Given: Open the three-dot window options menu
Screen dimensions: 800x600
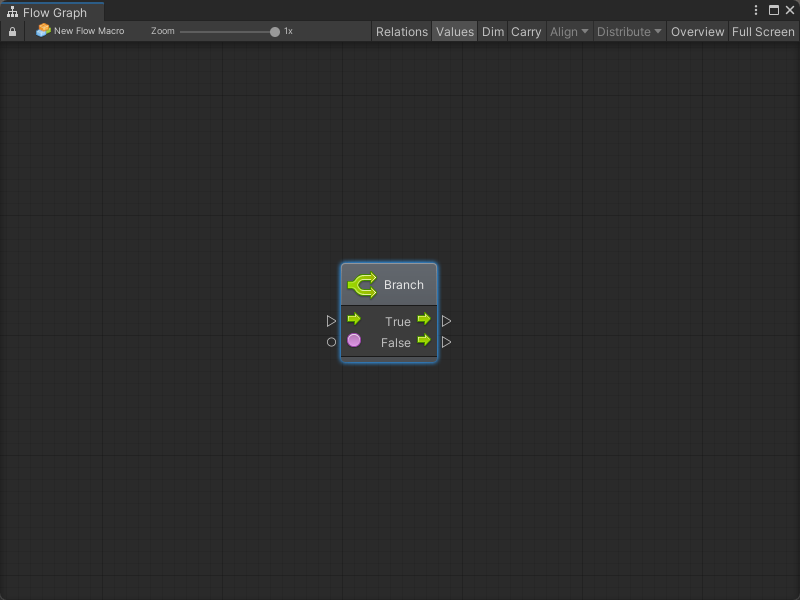Looking at the screenshot, I should click(756, 10).
